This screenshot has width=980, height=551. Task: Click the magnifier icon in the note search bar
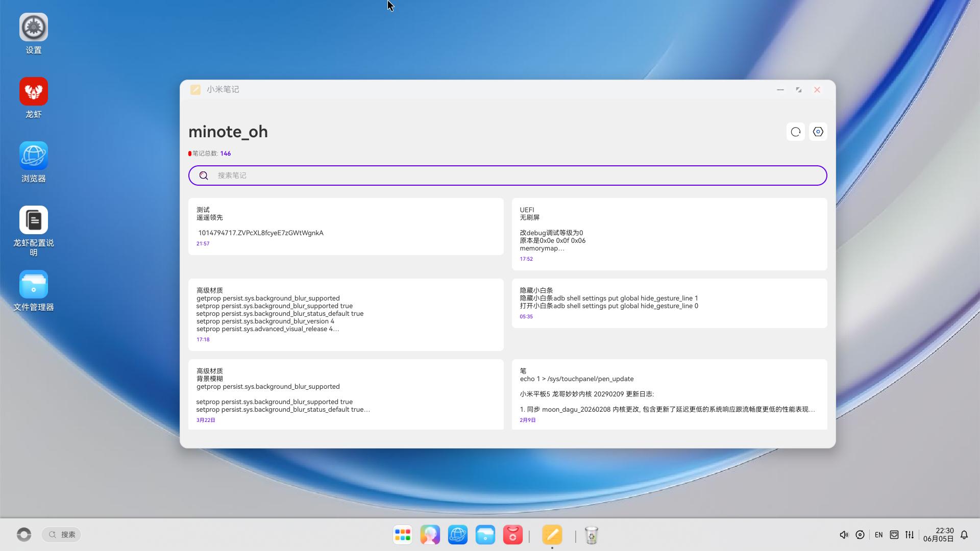[x=204, y=176]
